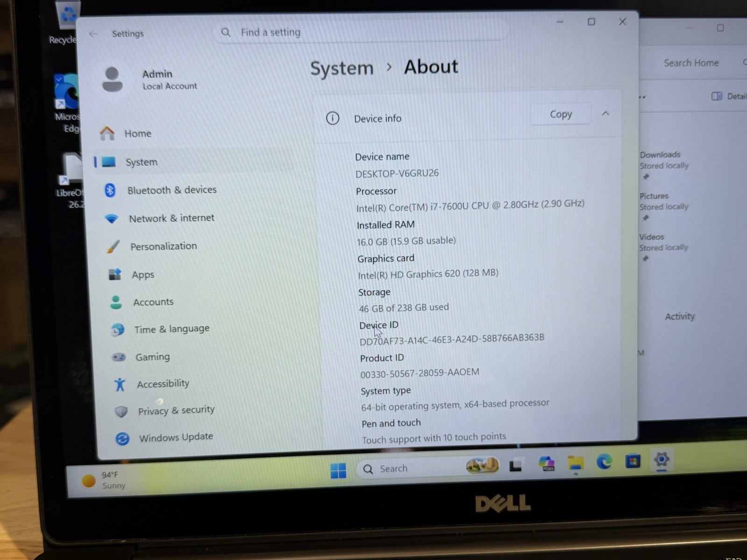Click System in the breadcrumb heading
Screen dimensions: 747x560
(342, 69)
